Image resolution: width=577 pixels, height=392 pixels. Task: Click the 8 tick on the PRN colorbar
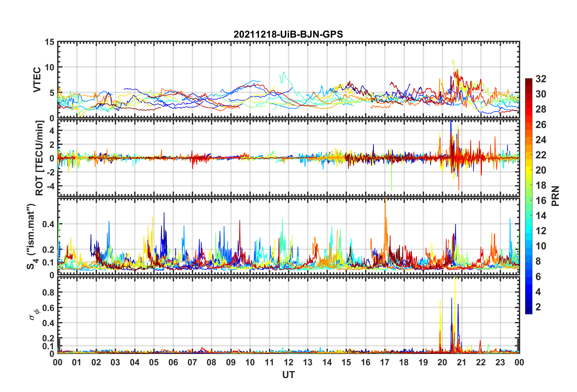(x=538, y=261)
